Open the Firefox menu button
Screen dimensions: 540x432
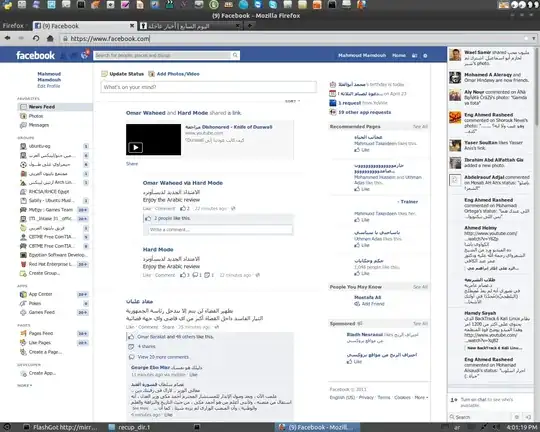coord(14,26)
